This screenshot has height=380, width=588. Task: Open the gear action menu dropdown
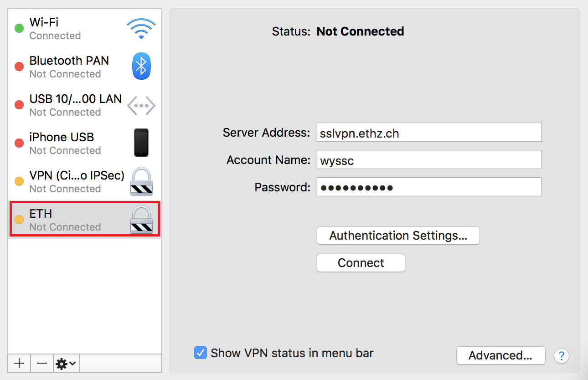click(x=67, y=363)
